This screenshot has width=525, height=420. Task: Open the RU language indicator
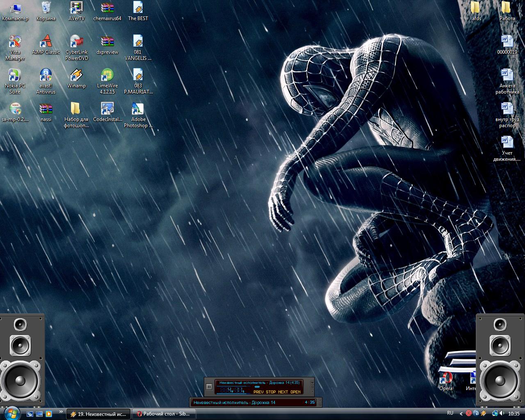click(450, 413)
